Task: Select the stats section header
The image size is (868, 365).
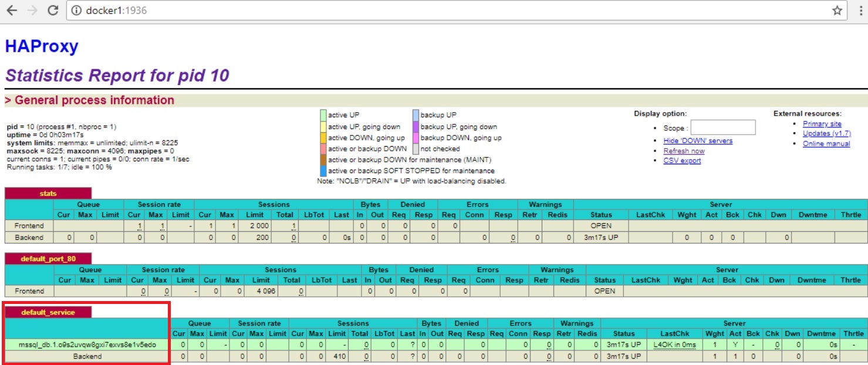Action: pyautogui.click(x=47, y=193)
